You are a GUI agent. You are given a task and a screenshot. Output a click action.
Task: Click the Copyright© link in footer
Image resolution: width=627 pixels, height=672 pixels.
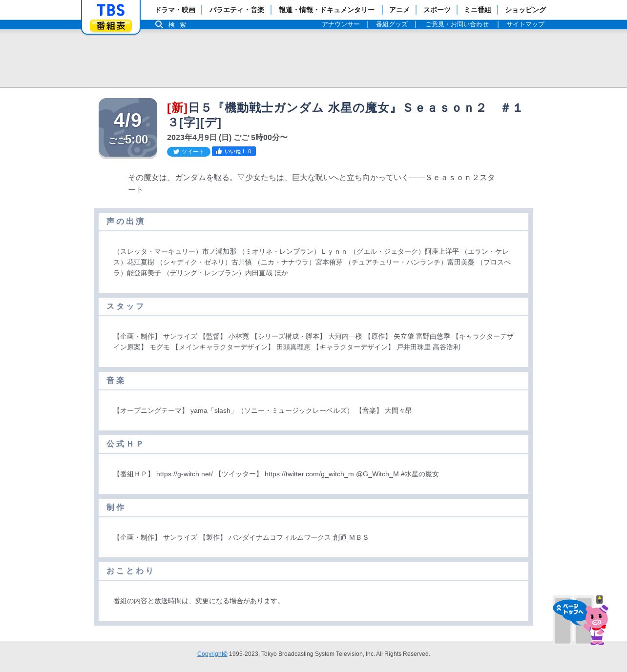click(212, 654)
